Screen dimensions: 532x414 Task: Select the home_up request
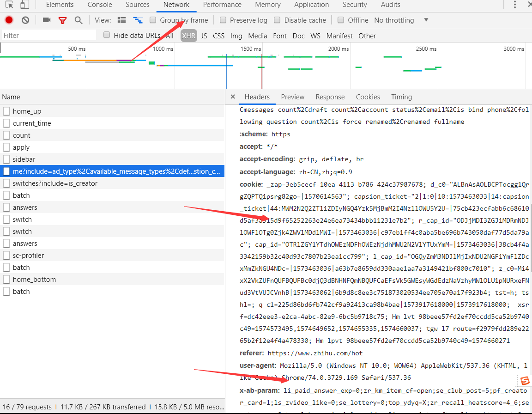[112, 111]
